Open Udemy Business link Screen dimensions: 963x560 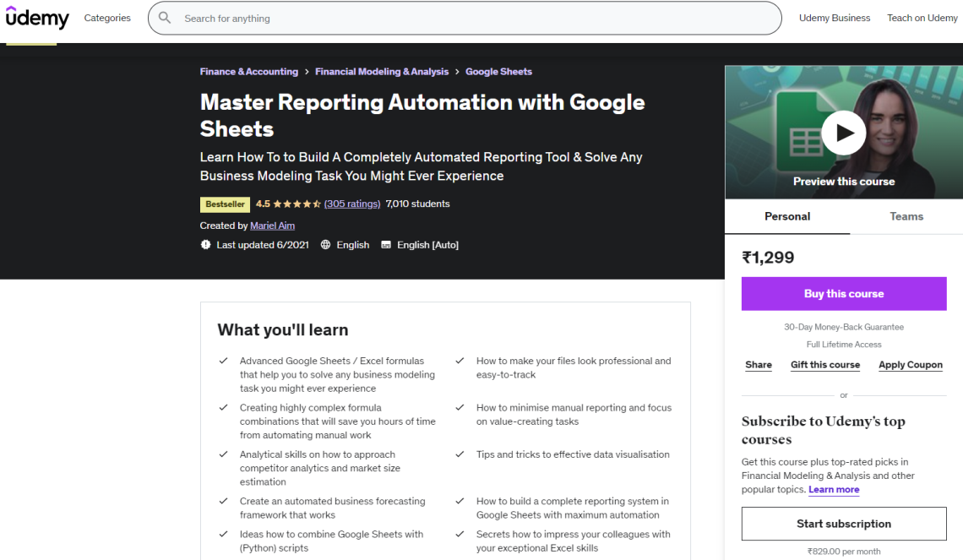pos(834,18)
